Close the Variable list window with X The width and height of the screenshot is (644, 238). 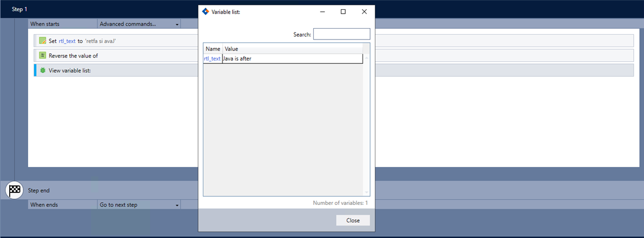(364, 11)
